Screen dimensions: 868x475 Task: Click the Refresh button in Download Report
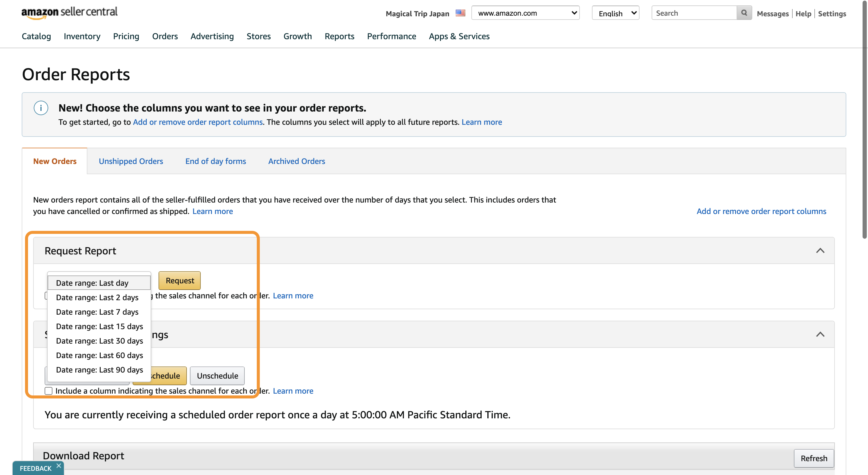(x=813, y=458)
